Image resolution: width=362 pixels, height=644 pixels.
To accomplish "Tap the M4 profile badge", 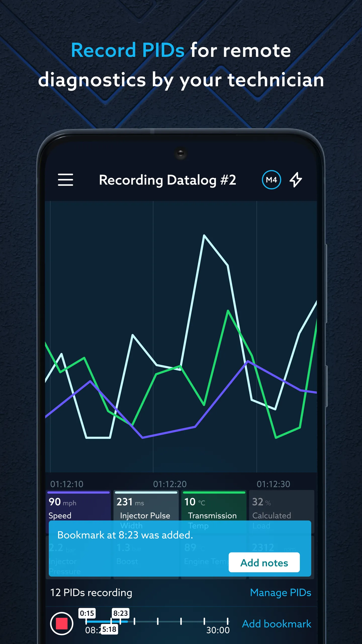I will pyautogui.click(x=271, y=180).
